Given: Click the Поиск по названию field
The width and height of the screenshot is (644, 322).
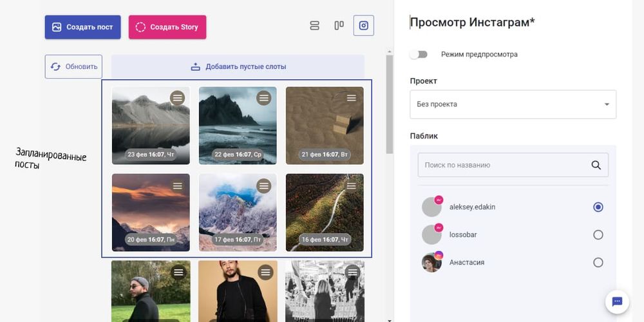Looking at the screenshot, I should [x=502, y=165].
